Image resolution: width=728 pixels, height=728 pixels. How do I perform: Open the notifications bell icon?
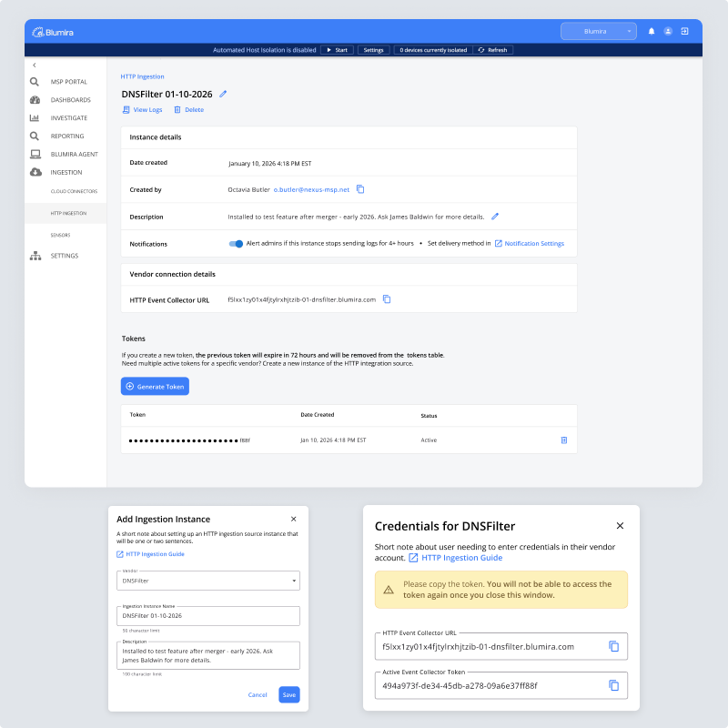pos(652,31)
